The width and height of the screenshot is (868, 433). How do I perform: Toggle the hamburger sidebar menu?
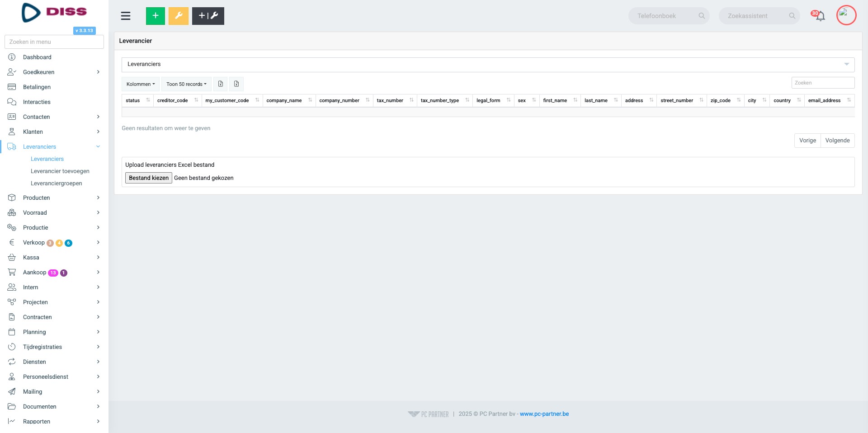[x=126, y=16]
